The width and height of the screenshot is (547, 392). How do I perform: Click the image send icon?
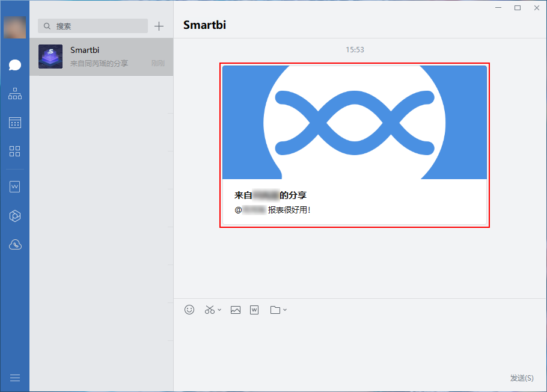coord(236,310)
